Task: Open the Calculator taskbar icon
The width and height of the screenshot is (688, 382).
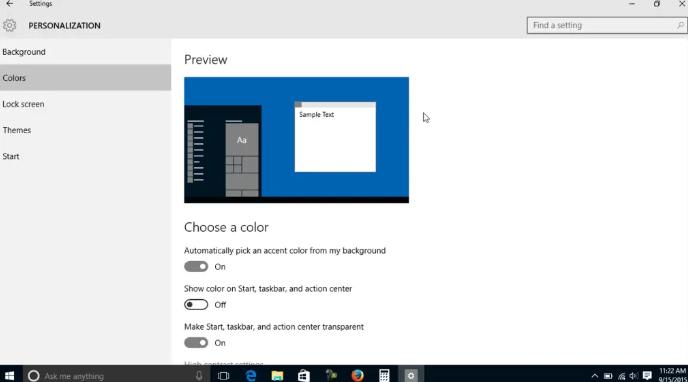Action: pyautogui.click(x=384, y=376)
